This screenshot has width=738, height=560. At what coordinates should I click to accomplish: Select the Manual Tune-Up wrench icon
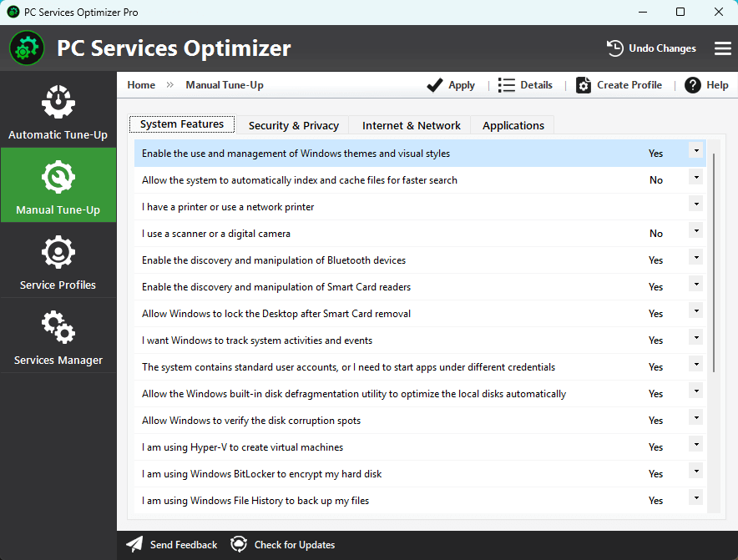(x=58, y=177)
